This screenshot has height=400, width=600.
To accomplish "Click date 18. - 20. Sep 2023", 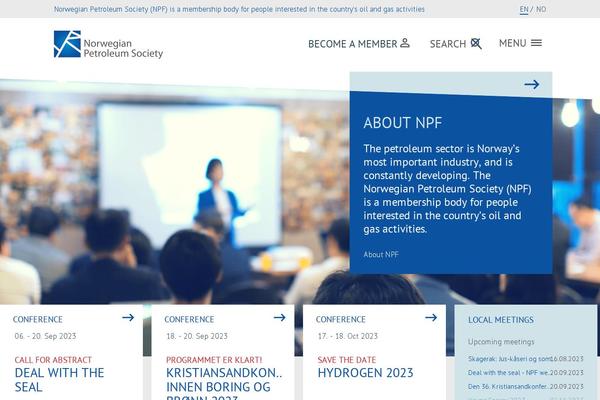I will click(197, 336).
